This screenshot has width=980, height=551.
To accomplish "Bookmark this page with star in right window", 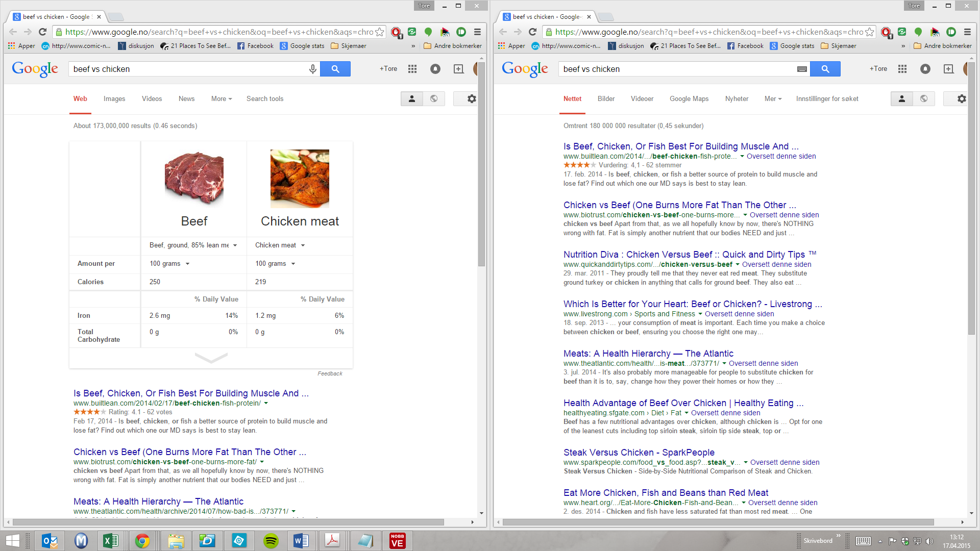I will pos(870,32).
